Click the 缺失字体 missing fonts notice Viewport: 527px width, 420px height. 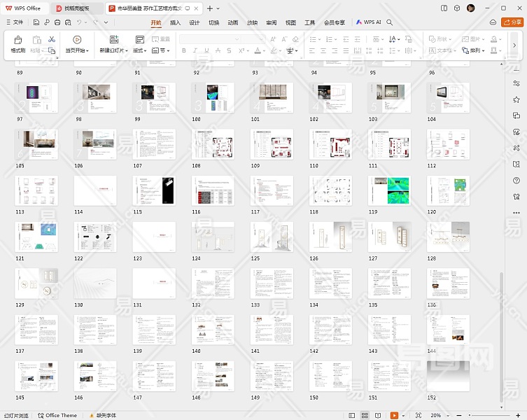(106, 416)
